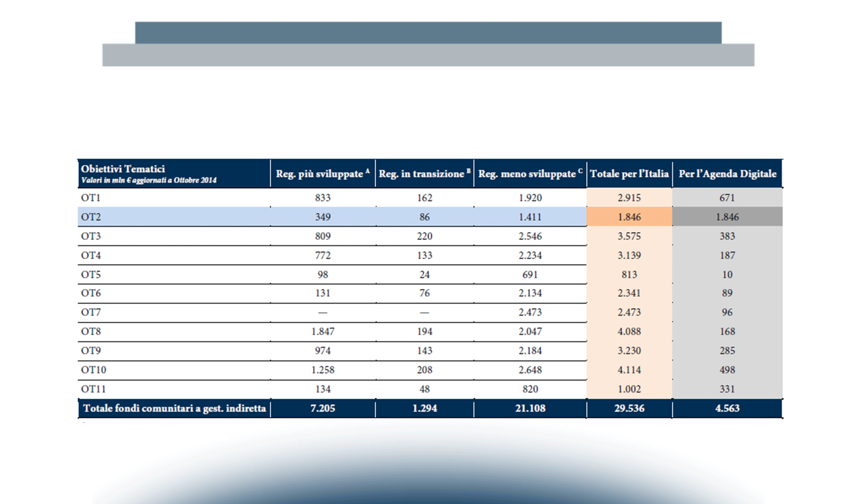The image size is (857, 504).
Task: Click the dark blue-gray top banner bar
Action: click(428, 32)
